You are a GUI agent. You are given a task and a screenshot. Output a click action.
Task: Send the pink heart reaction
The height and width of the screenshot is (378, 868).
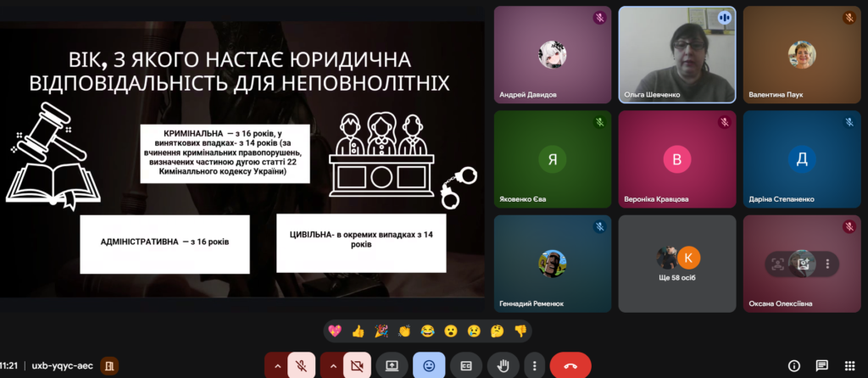pos(335,330)
